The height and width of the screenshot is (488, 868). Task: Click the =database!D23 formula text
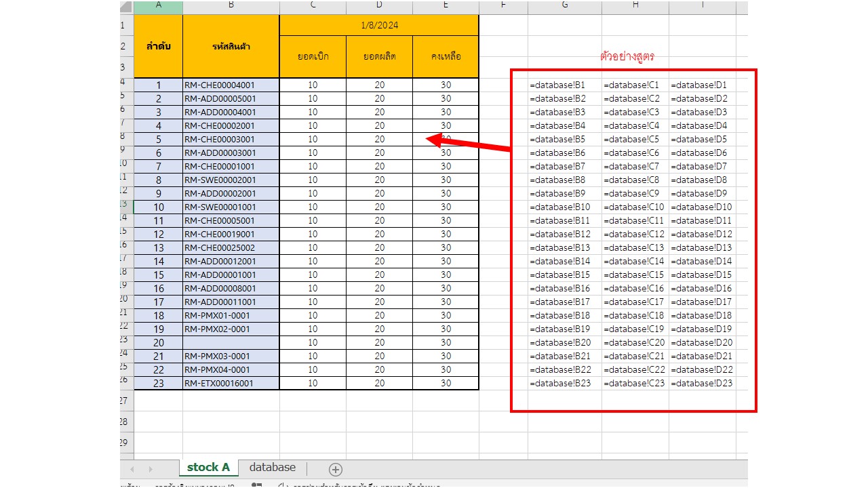[x=702, y=384]
